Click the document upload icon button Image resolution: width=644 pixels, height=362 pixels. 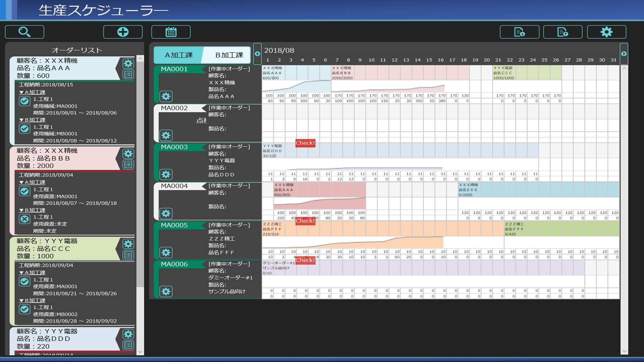click(562, 32)
